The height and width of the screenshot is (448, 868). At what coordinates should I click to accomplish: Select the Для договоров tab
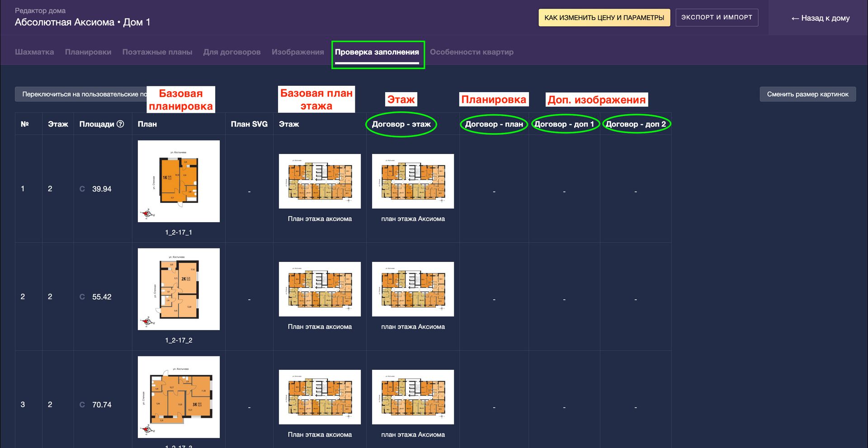point(232,52)
